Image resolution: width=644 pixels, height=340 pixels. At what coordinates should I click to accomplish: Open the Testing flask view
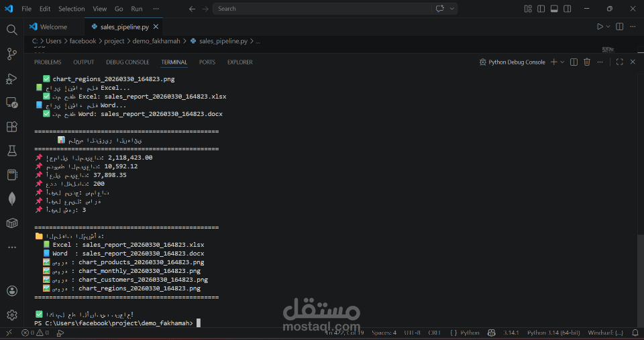point(12,151)
